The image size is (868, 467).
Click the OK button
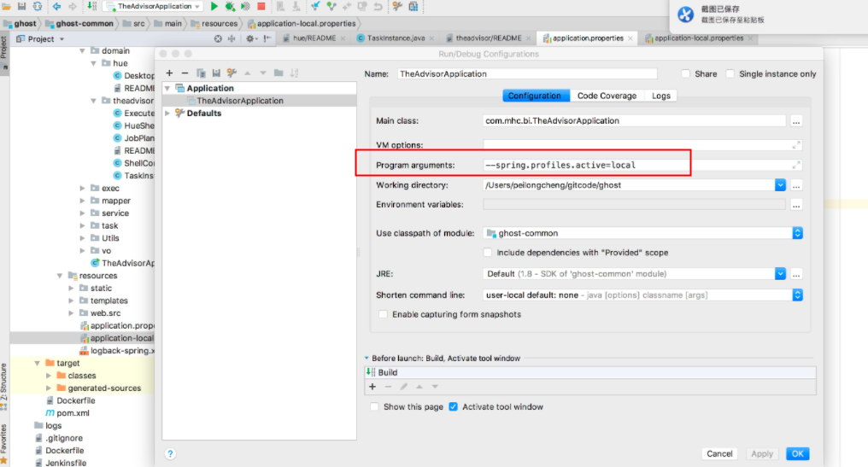point(798,453)
